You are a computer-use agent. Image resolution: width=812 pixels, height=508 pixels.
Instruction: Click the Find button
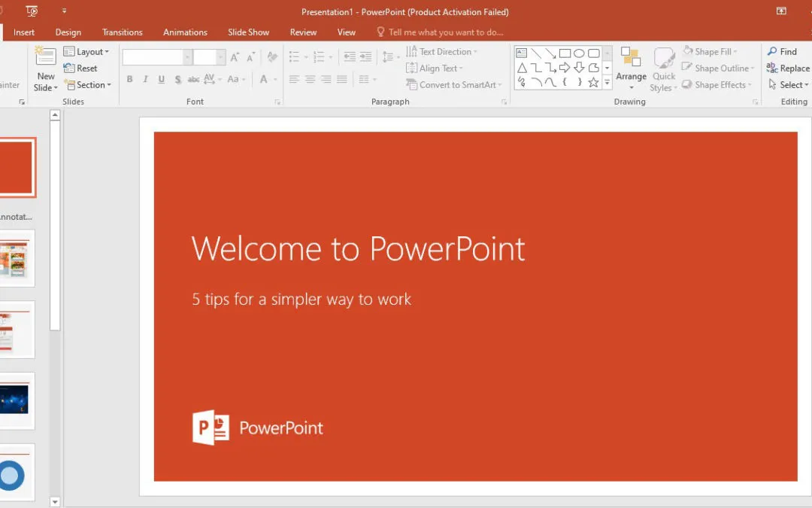(x=782, y=51)
